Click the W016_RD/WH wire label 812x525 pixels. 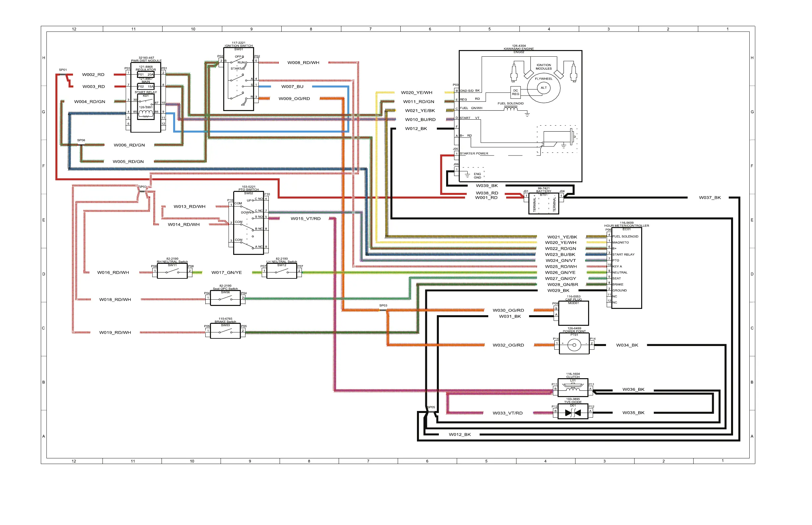tap(113, 272)
